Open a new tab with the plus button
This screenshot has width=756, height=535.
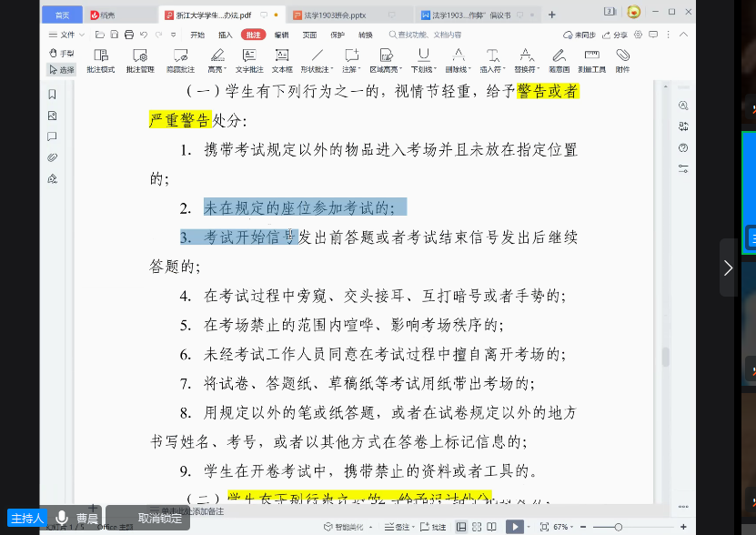pyautogui.click(x=552, y=15)
